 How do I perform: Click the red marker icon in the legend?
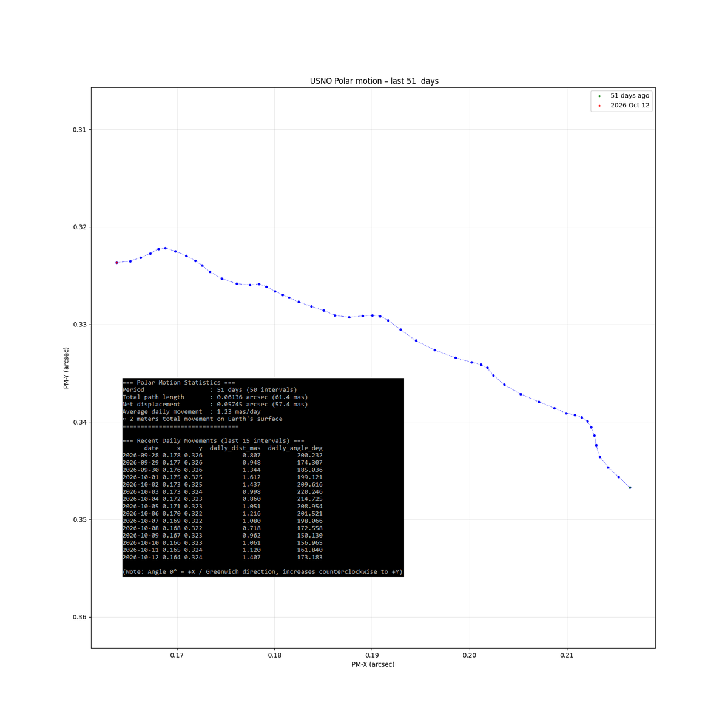pos(599,106)
